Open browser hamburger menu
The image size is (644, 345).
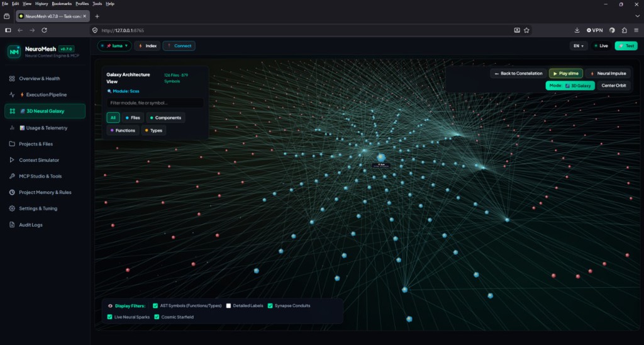click(636, 30)
